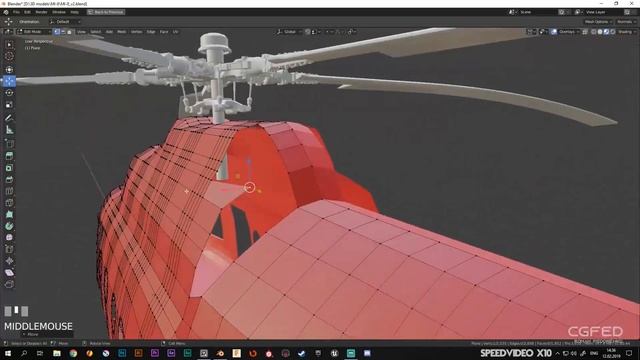Open Photoshop from the taskbar
640x360 pixels.
click(122, 353)
